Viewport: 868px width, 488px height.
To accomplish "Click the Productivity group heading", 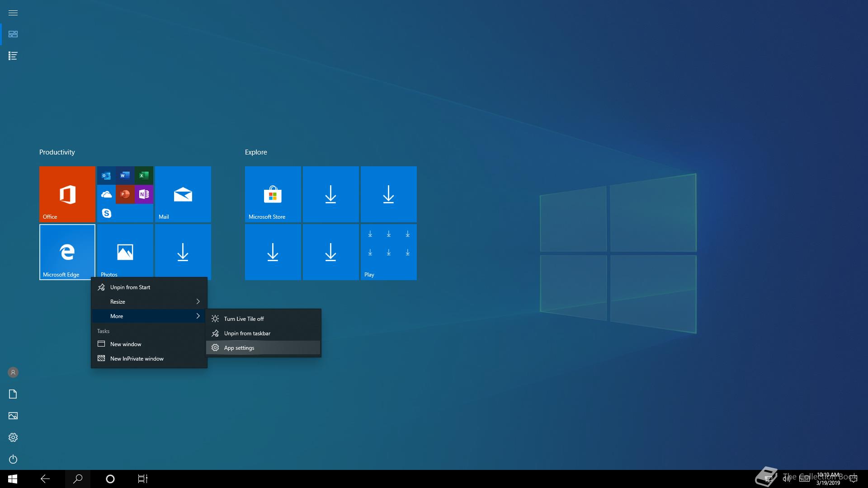I will (x=57, y=152).
